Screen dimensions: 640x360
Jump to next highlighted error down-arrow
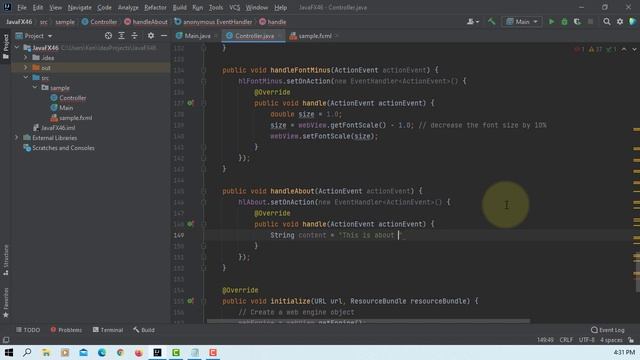(634, 49)
